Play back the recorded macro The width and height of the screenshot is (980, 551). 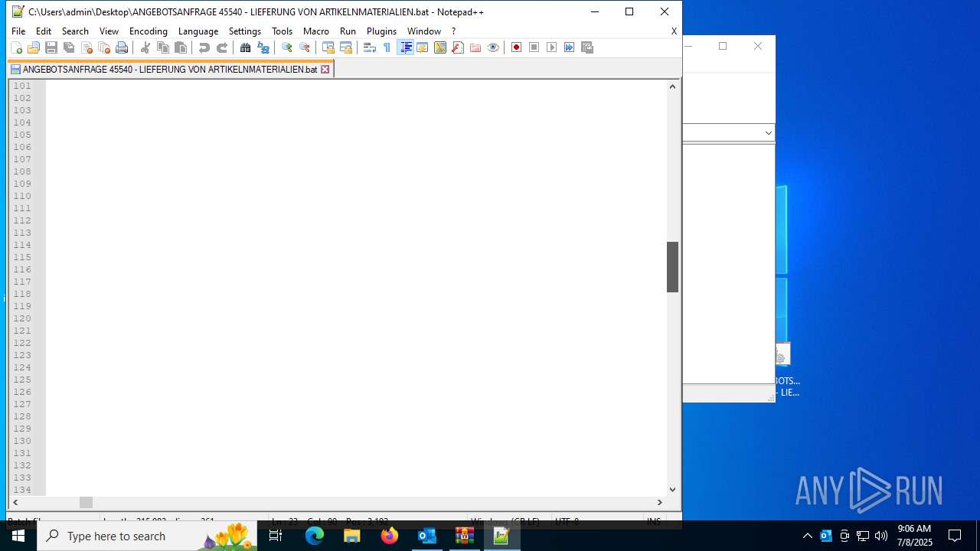552,47
